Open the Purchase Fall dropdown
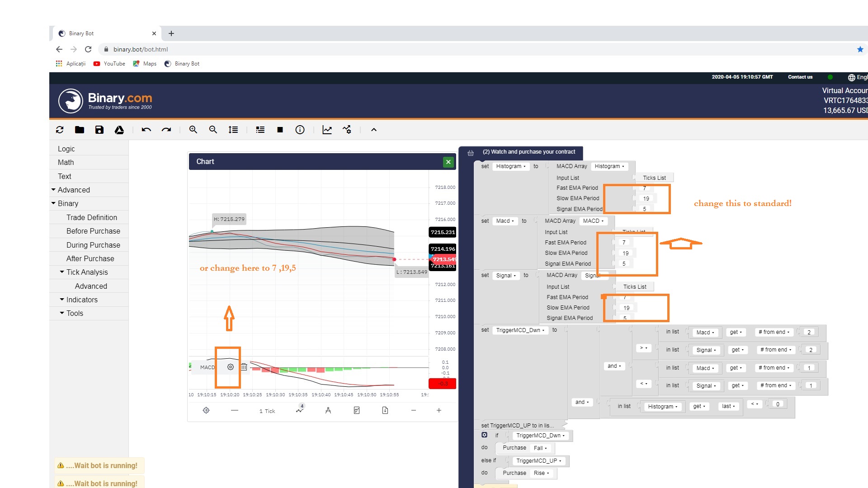This screenshot has height=488, width=868. click(x=540, y=448)
